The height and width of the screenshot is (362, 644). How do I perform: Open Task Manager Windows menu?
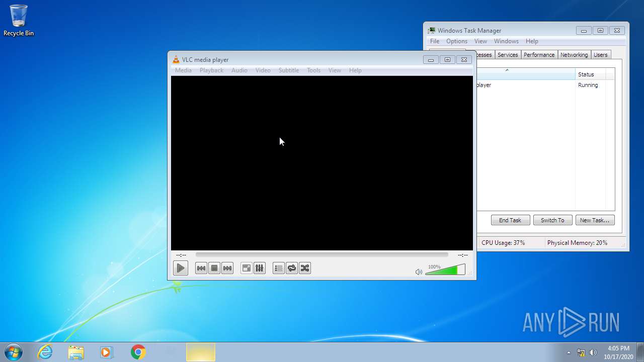[506, 41]
